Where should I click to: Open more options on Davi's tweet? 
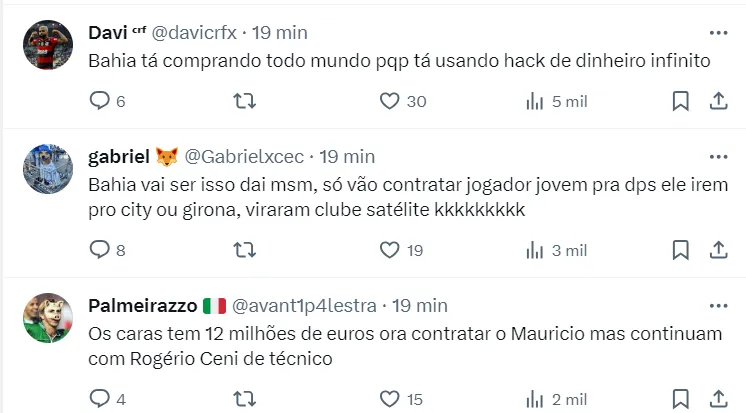click(718, 33)
